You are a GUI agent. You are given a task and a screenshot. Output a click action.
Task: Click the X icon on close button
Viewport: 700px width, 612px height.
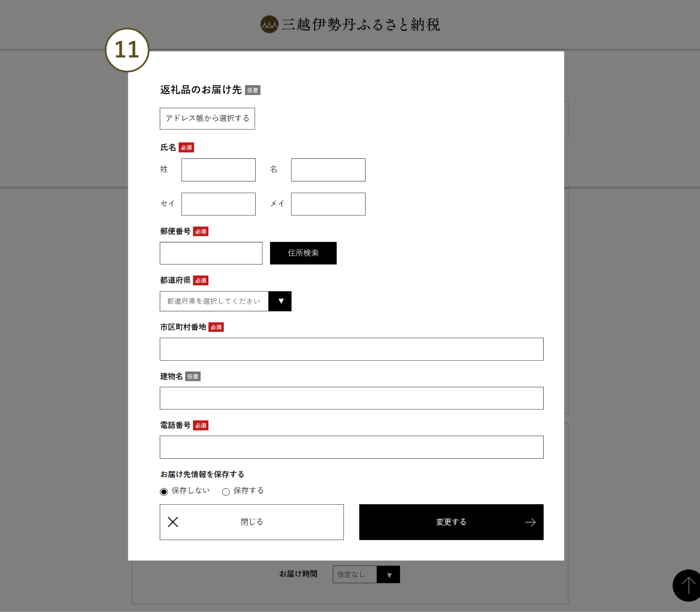tap(173, 522)
